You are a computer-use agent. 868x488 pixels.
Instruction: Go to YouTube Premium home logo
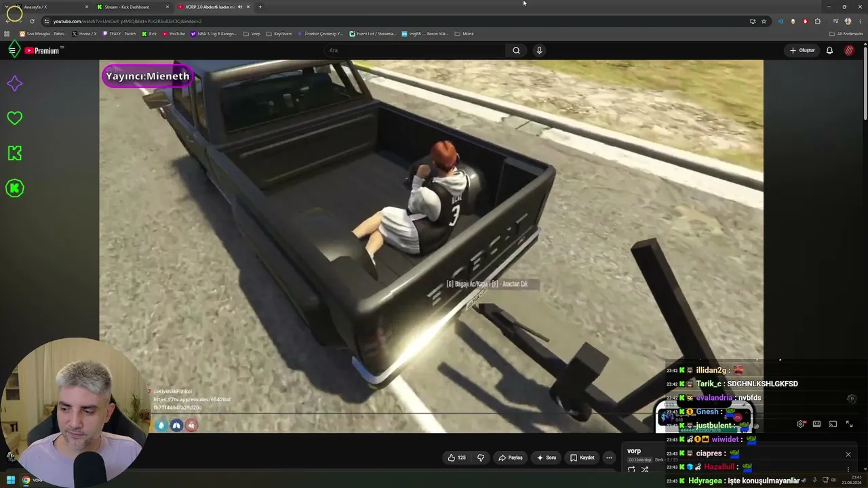tap(43, 51)
